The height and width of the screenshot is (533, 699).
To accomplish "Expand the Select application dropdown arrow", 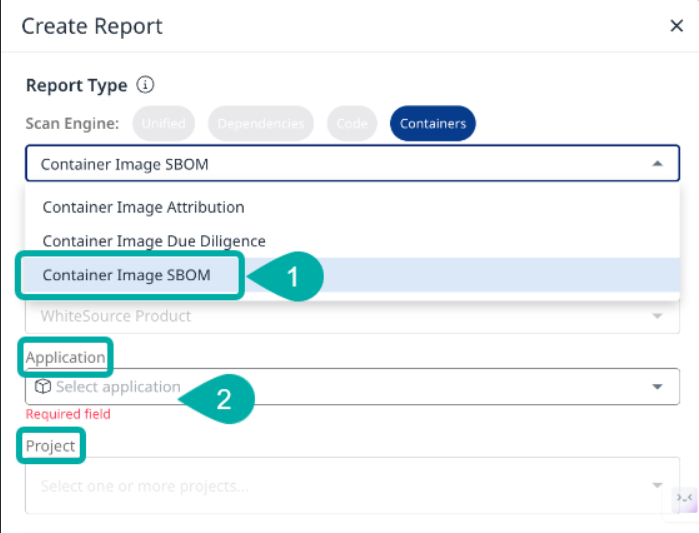I will point(657,386).
